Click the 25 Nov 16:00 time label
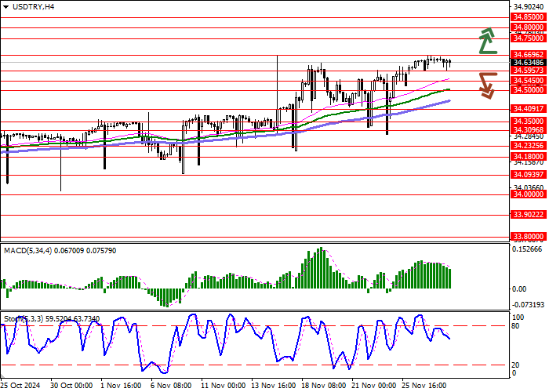This screenshot has height=392, width=549. pyautogui.click(x=424, y=386)
